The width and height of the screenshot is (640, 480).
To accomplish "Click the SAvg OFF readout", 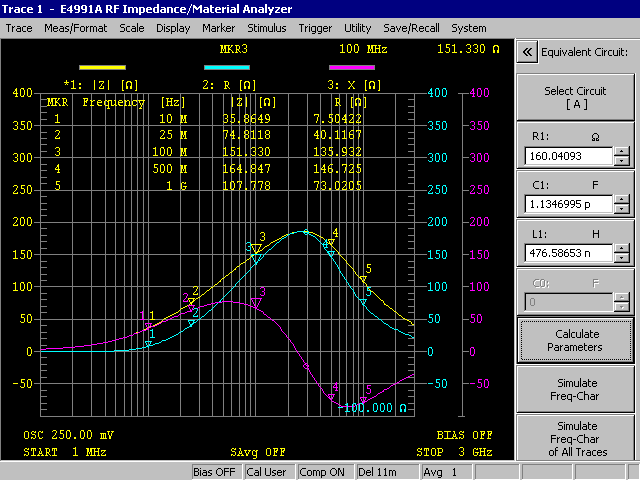I will pos(258,452).
